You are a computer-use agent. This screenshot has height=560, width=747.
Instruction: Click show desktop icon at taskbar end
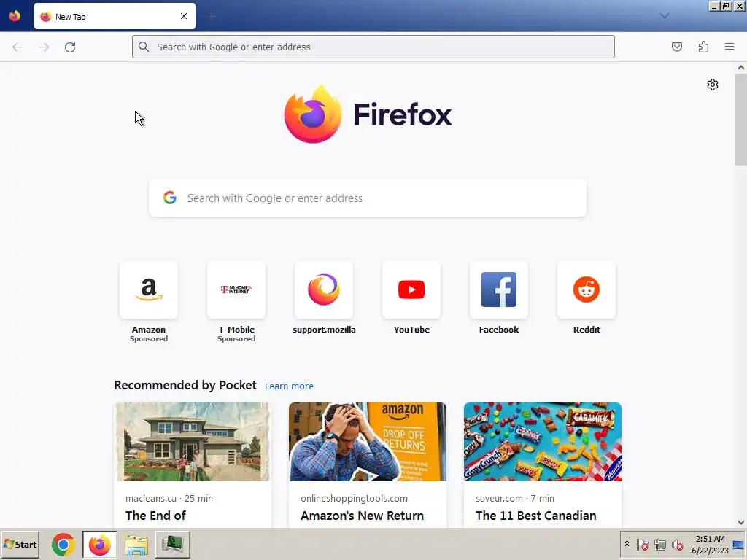click(x=738, y=544)
